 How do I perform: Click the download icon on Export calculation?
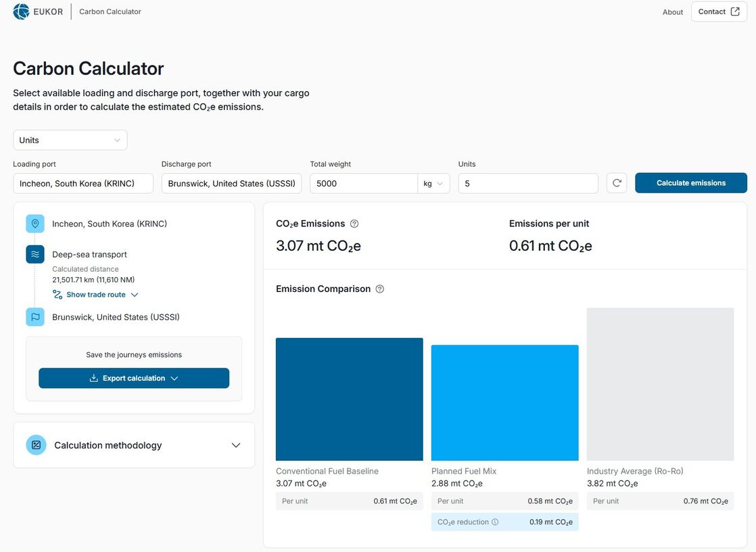tap(93, 378)
